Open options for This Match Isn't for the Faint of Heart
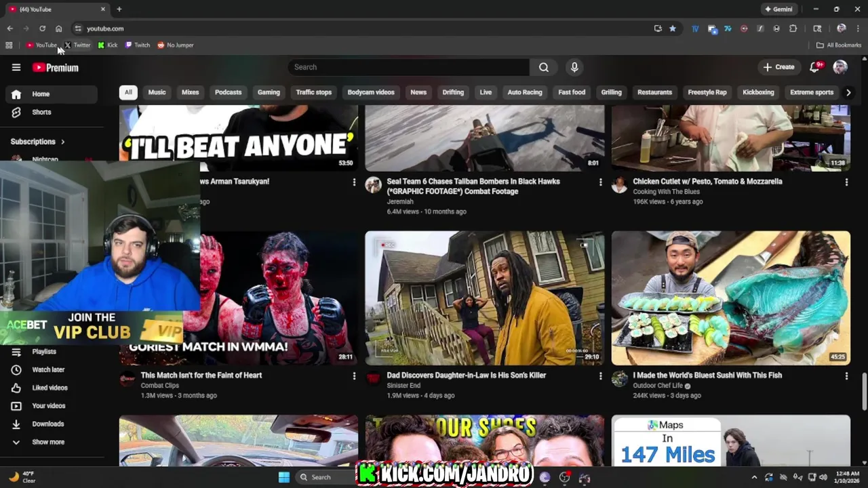Image resolution: width=868 pixels, height=488 pixels. pyautogui.click(x=354, y=375)
